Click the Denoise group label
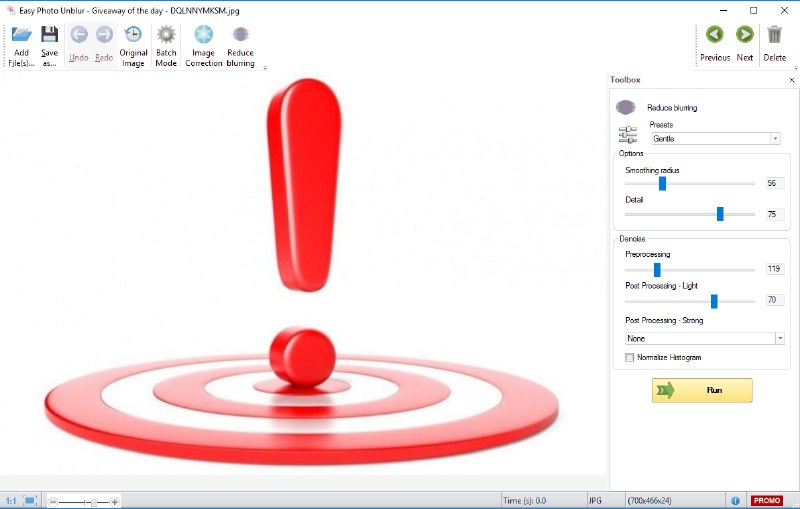 coord(632,239)
